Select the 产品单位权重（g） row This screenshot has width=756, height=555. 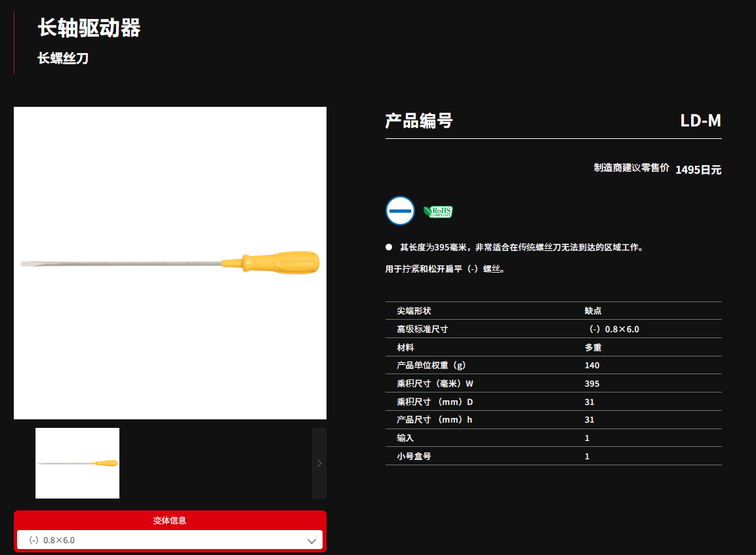point(553,365)
